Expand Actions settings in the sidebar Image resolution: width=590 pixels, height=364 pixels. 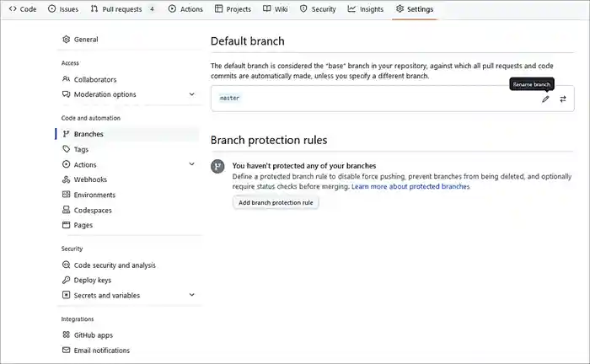[x=192, y=164]
